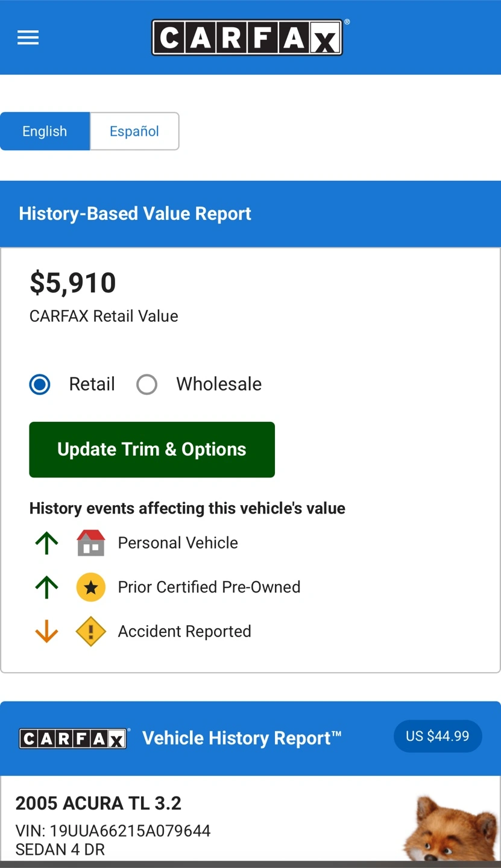The height and width of the screenshot is (868, 501).
Task: Select the Retail radio button
Action: [40, 384]
